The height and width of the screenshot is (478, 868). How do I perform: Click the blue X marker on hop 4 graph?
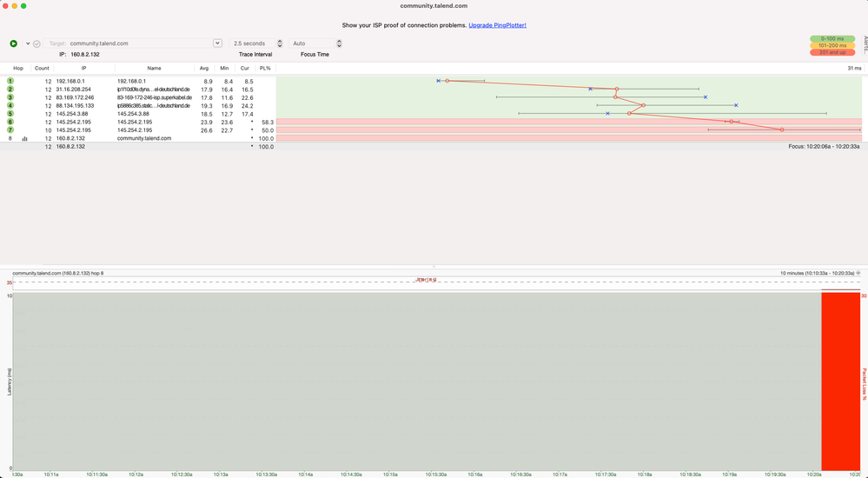pyautogui.click(x=736, y=105)
